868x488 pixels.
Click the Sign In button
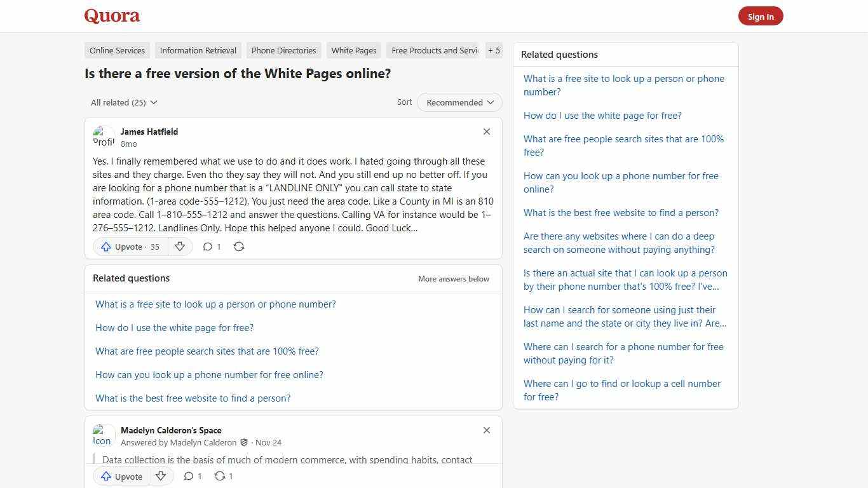tap(761, 16)
